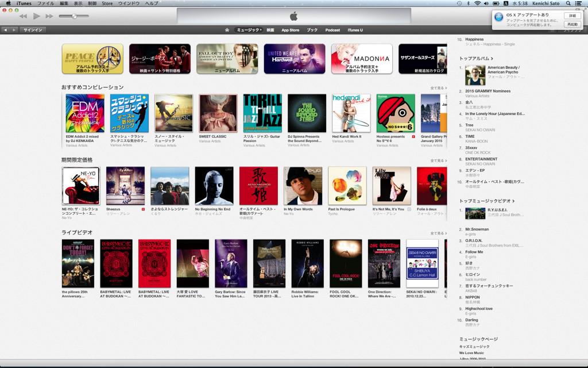Open the Time Machine menu bar icon
Viewport: 588px width, 368px height.
pos(459,3)
